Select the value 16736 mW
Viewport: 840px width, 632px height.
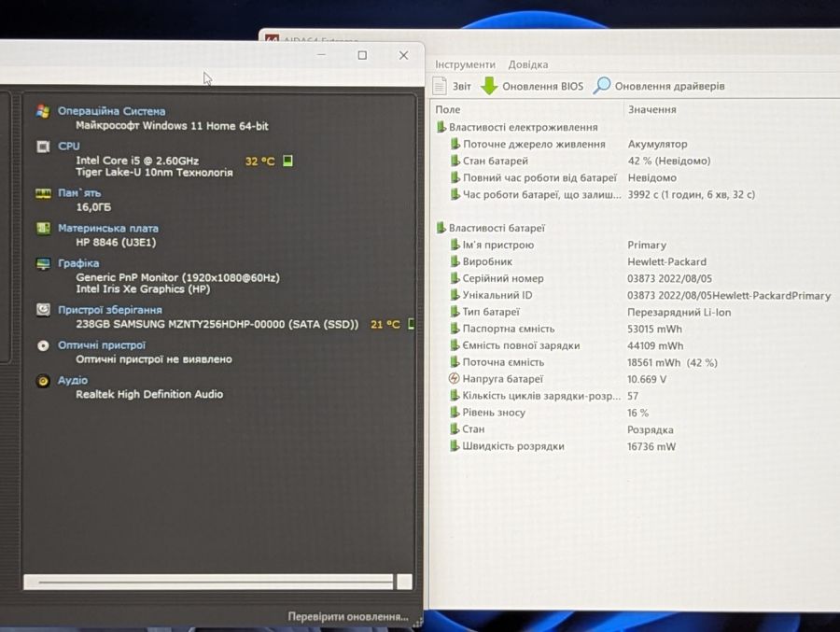(x=651, y=446)
